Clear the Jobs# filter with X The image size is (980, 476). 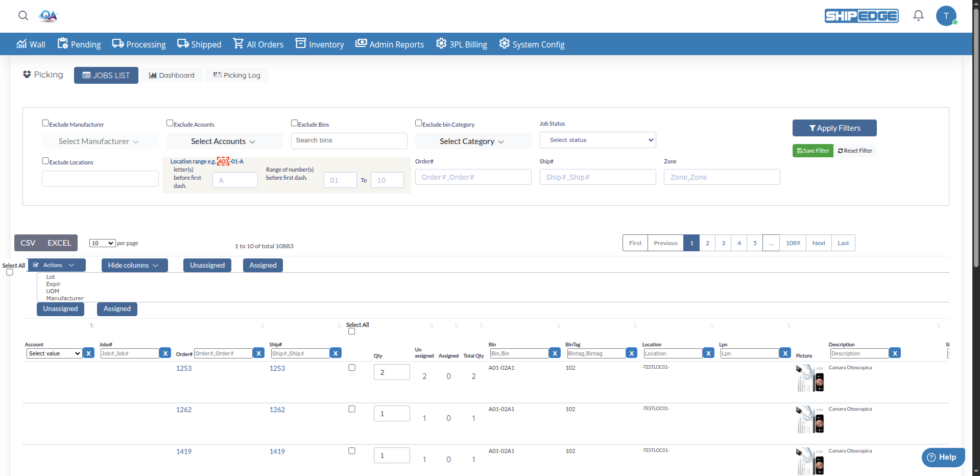point(165,353)
